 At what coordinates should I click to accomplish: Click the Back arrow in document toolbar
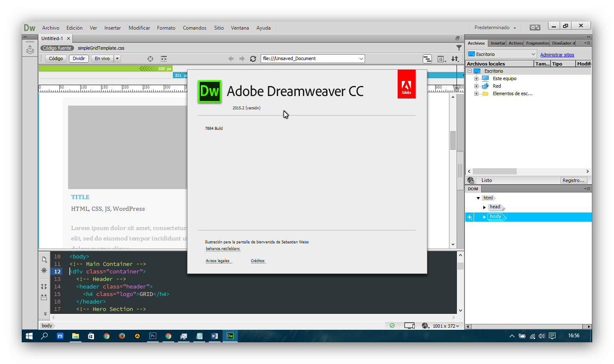(x=231, y=59)
